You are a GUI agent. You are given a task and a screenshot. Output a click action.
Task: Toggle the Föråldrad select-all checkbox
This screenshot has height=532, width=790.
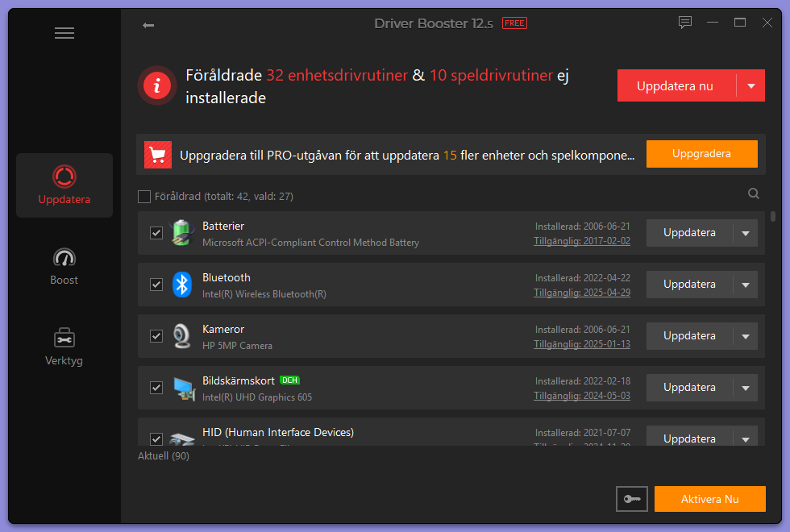click(x=144, y=196)
